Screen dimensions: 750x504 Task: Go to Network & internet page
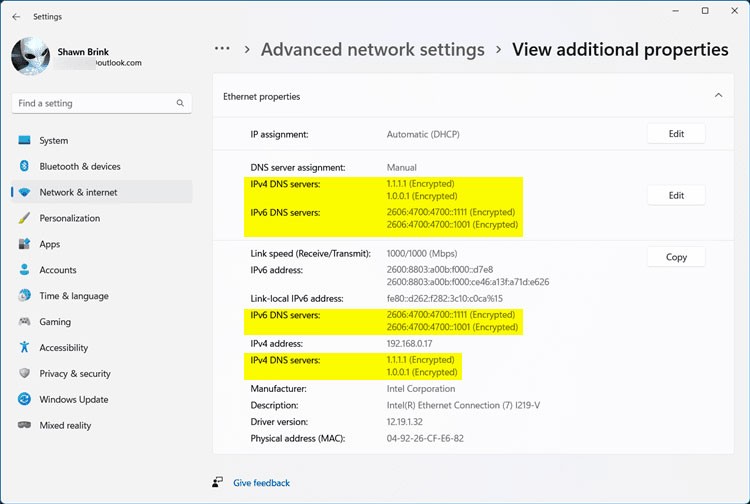pos(78,192)
